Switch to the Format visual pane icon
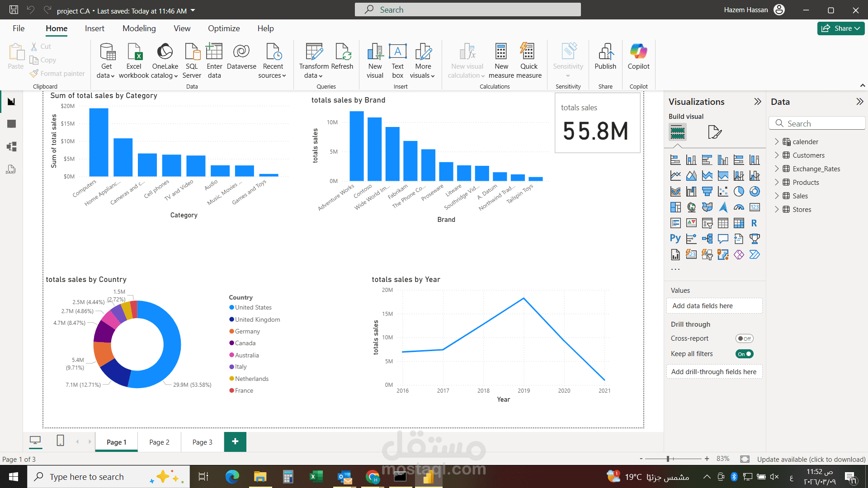 click(x=714, y=132)
